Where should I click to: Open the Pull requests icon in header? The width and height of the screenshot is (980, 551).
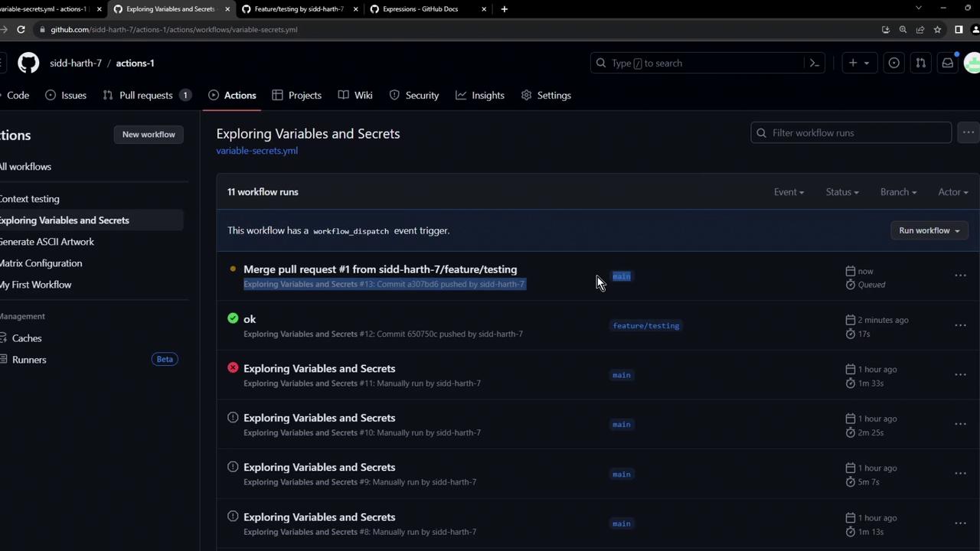921,63
